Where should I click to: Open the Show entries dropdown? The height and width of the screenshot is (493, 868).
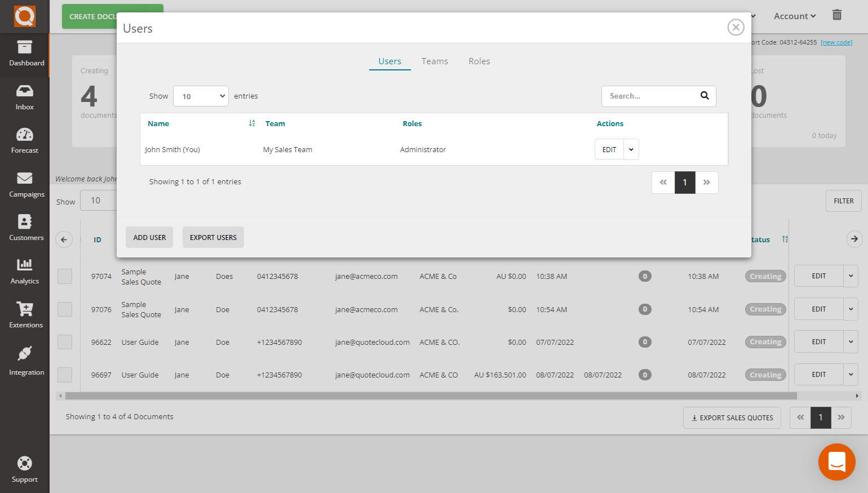(201, 96)
